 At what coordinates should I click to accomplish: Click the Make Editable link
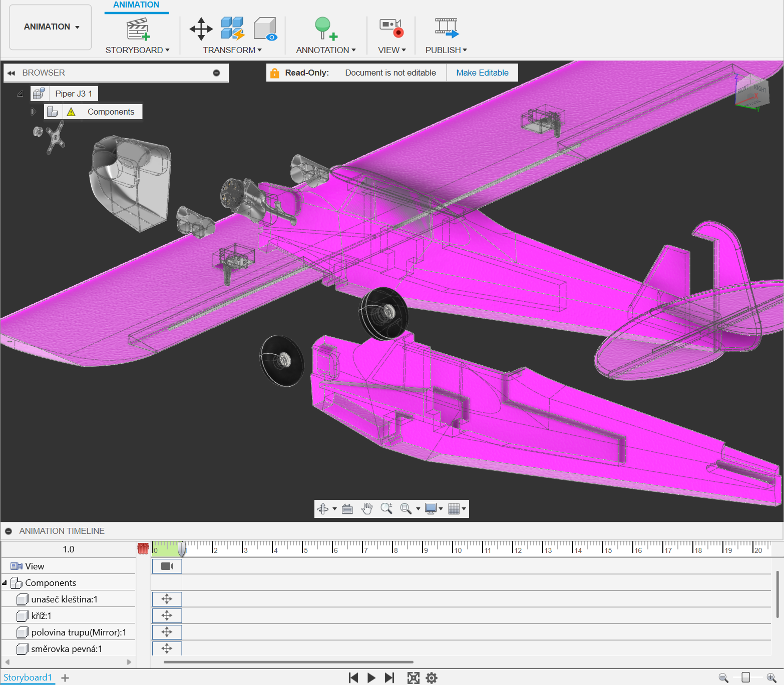coord(482,73)
